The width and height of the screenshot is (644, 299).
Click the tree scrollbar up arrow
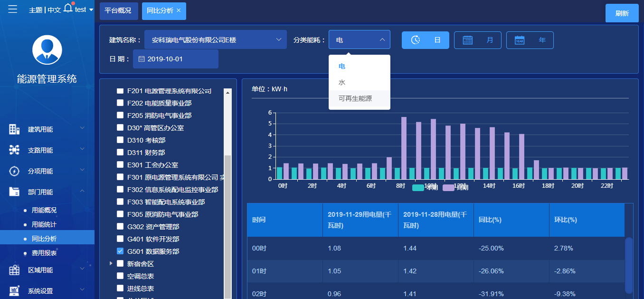(227, 93)
